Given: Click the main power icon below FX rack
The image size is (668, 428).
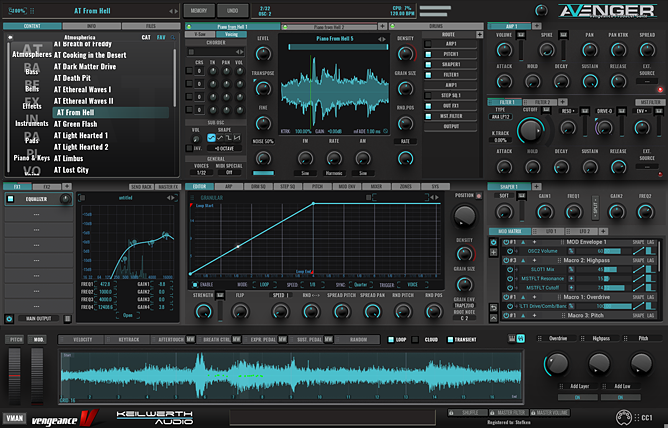Looking at the screenshot, I should [x=9, y=319].
